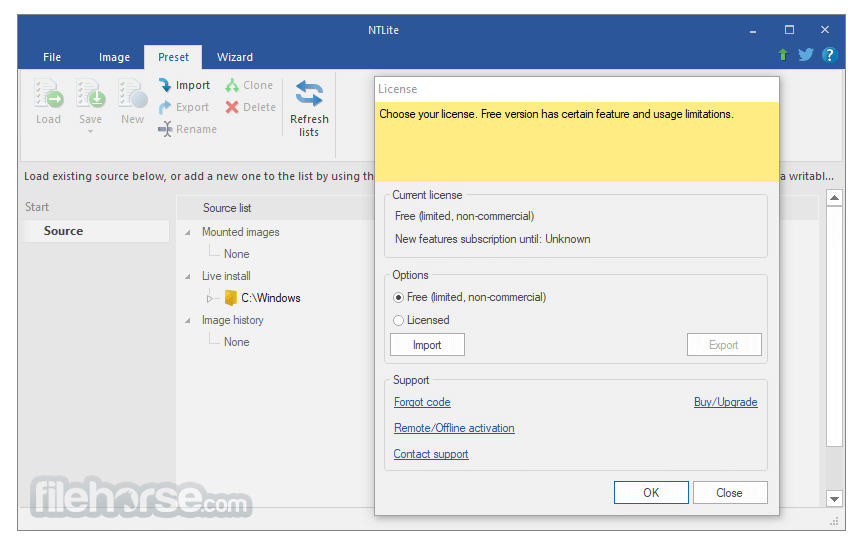Select Source in the Start panel
Image resolution: width=863 pixels, height=548 pixels.
[x=95, y=231]
